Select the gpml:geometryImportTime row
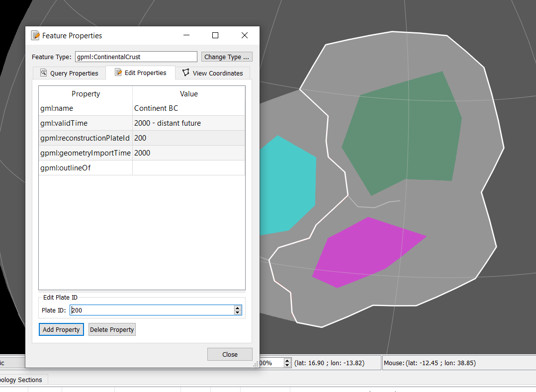This screenshot has height=392, width=536. [142, 153]
